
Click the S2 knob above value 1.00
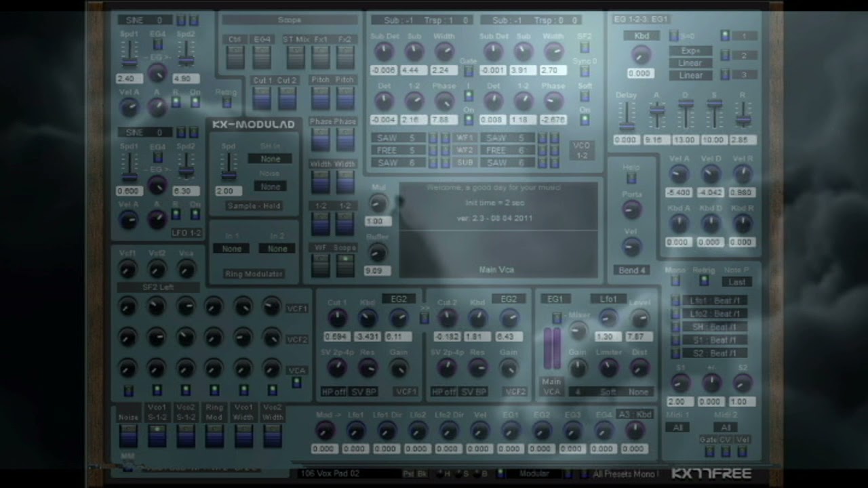(x=743, y=383)
